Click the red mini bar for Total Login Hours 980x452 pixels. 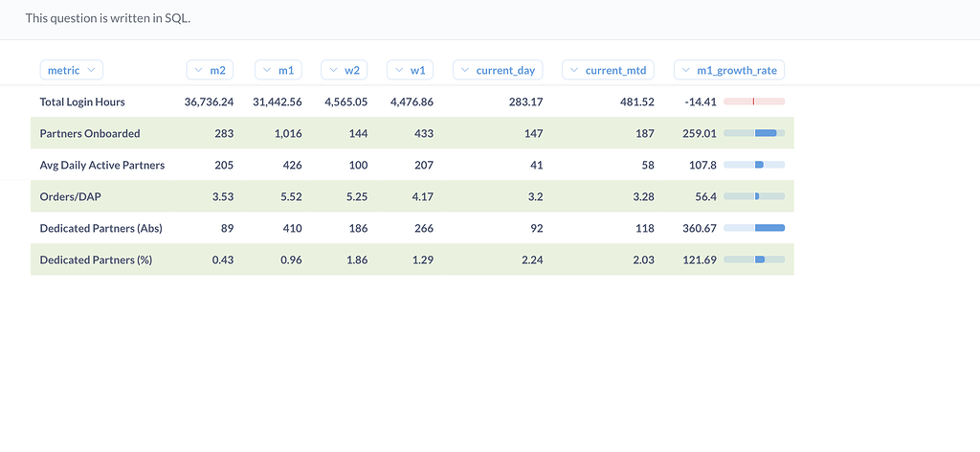754,102
